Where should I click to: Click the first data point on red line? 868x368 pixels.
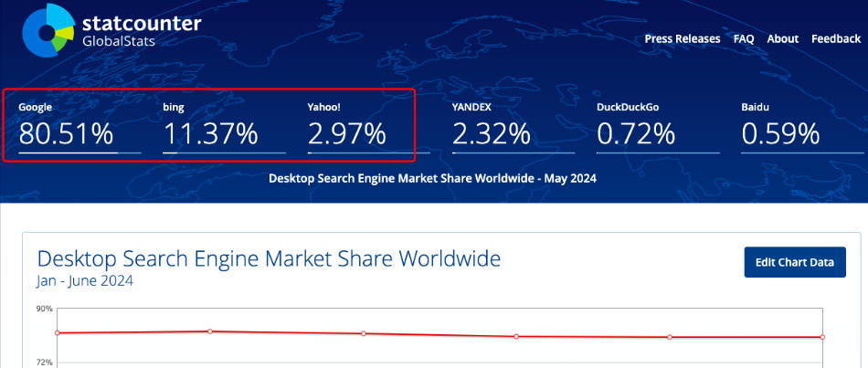pos(58,332)
